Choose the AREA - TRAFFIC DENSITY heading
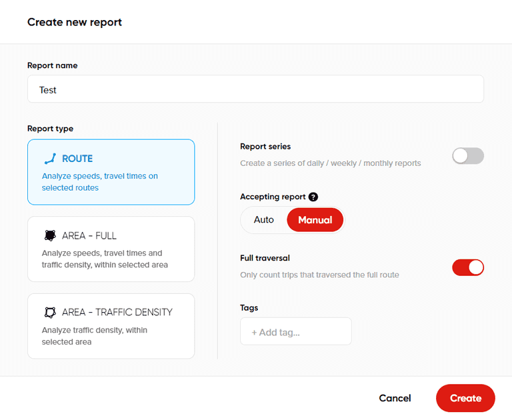This screenshot has height=420, width=512. pyautogui.click(x=117, y=312)
